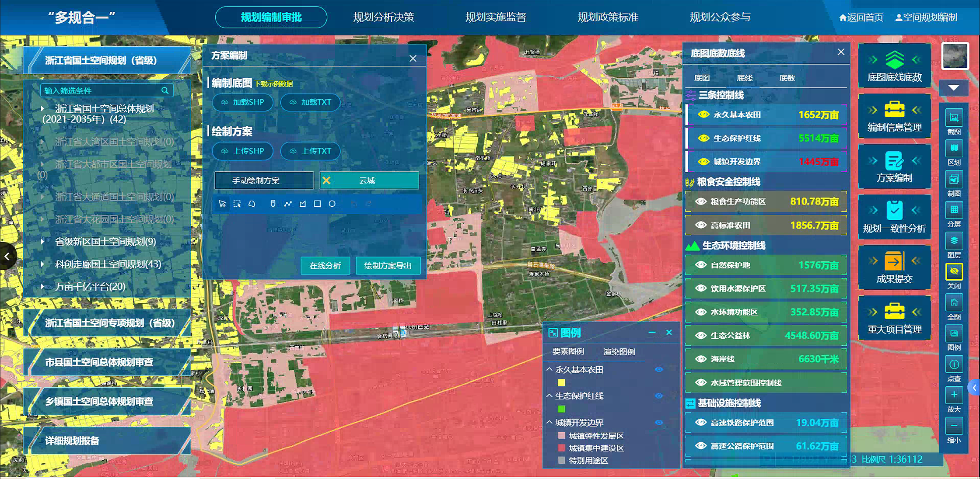The width and height of the screenshot is (980, 479).
Task: Toggle eye icon for 自然保护地
Action: coord(701,265)
